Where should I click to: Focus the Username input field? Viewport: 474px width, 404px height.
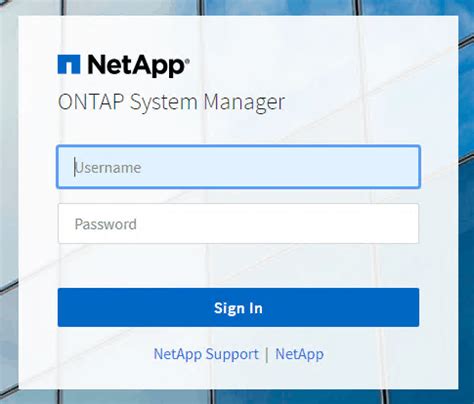click(238, 167)
